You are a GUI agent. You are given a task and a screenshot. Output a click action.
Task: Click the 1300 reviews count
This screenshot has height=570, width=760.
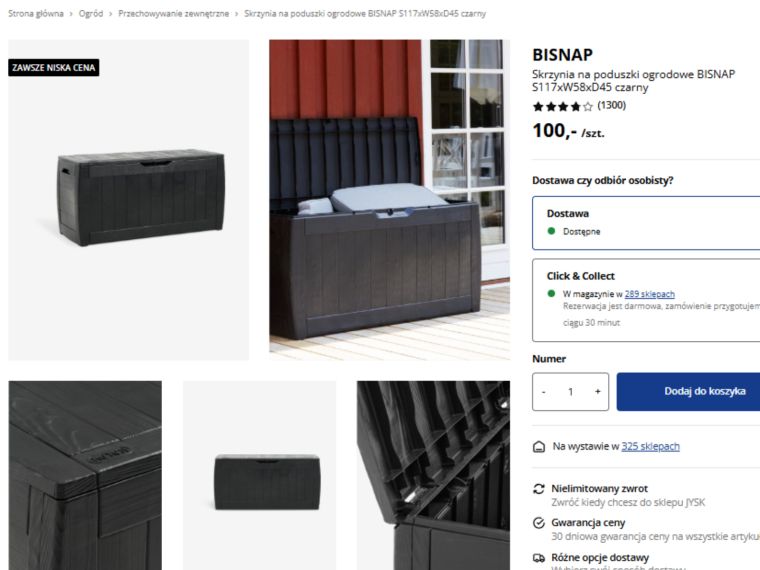click(x=611, y=106)
